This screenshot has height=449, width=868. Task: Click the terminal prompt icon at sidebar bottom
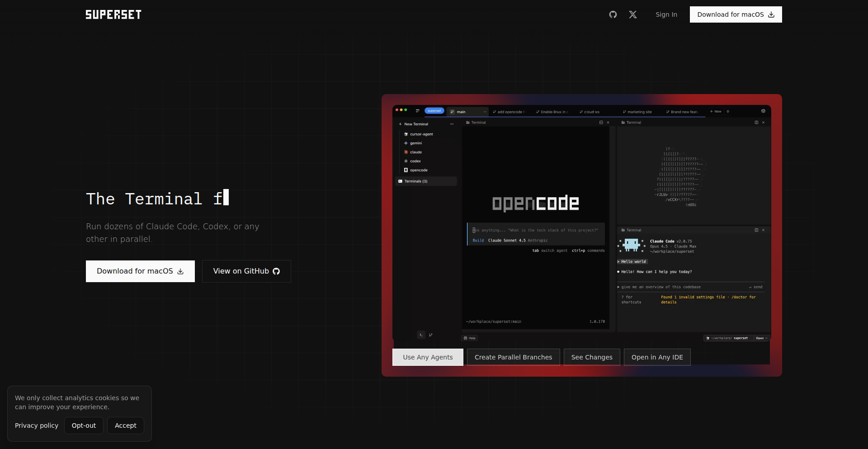421,335
